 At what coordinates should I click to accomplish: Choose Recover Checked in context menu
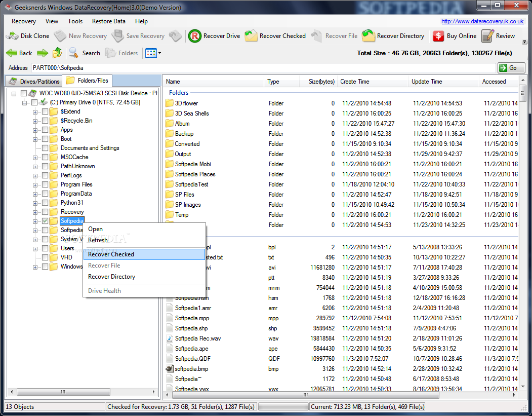144,254
